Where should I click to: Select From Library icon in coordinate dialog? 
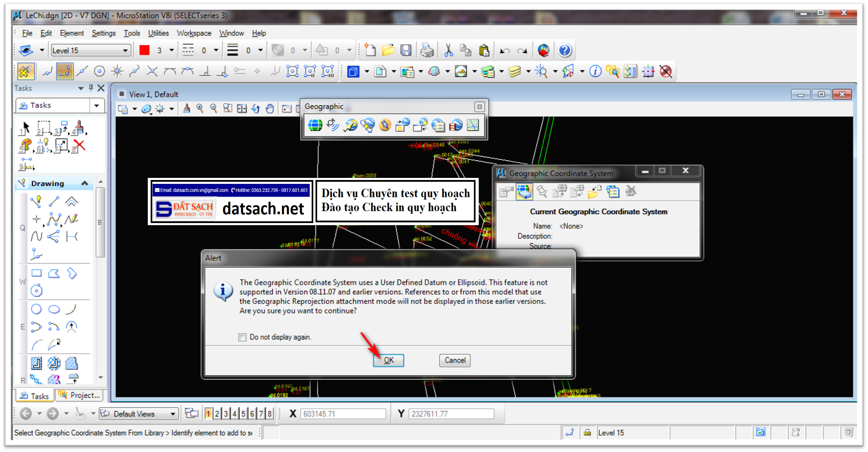click(524, 192)
